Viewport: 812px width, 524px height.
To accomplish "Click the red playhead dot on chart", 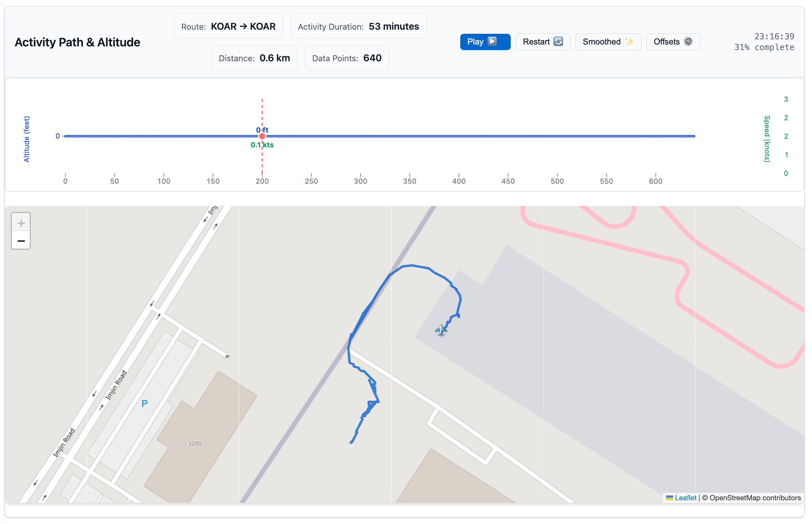I will point(262,136).
